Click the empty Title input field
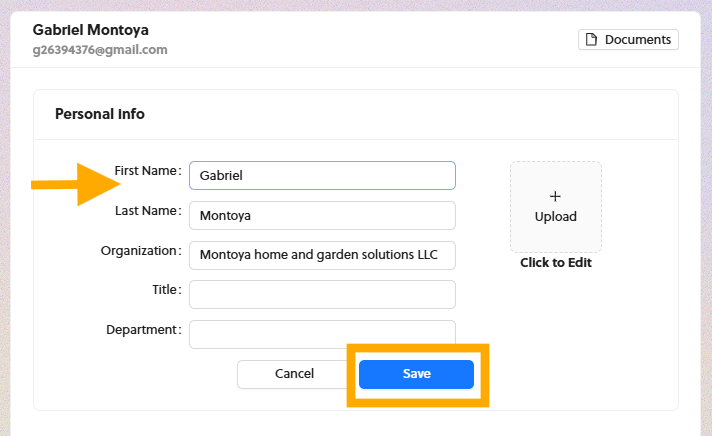Image resolution: width=712 pixels, height=436 pixels. (x=322, y=294)
